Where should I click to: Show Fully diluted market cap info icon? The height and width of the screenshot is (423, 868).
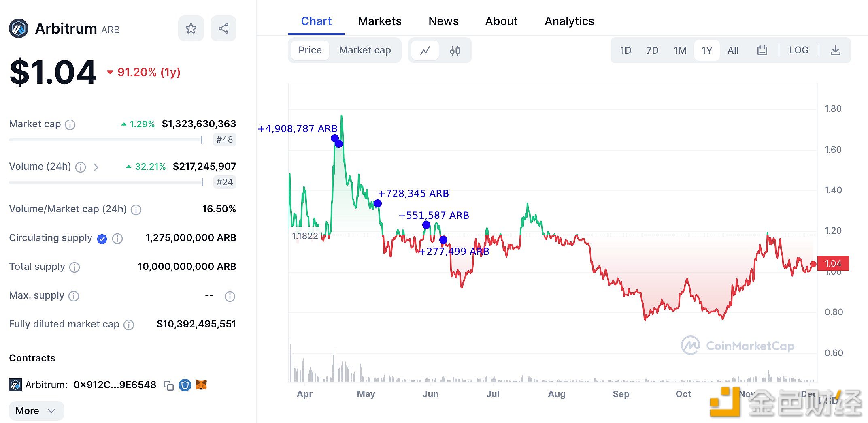[129, 325]
